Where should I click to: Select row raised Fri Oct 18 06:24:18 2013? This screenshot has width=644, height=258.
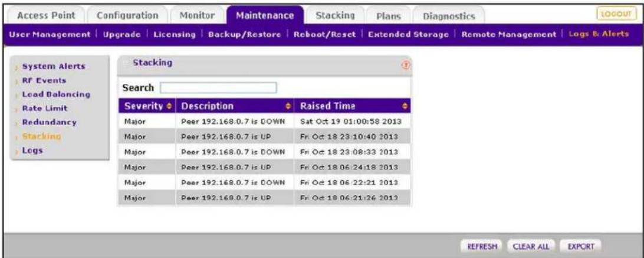pyautogui.click(x=264, y=167)
